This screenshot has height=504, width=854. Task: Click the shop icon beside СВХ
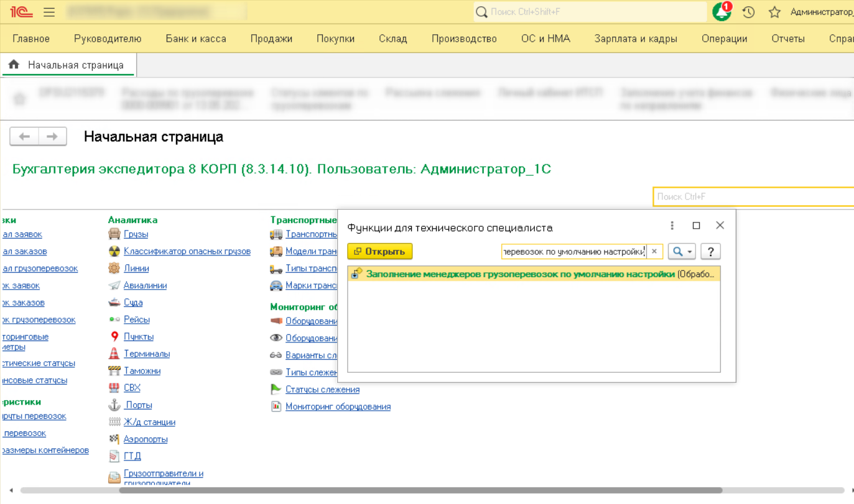(x=114, y=388)
